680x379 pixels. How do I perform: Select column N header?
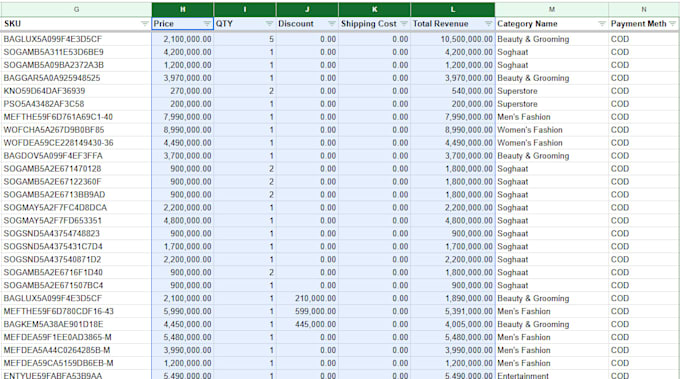[644, 9]
